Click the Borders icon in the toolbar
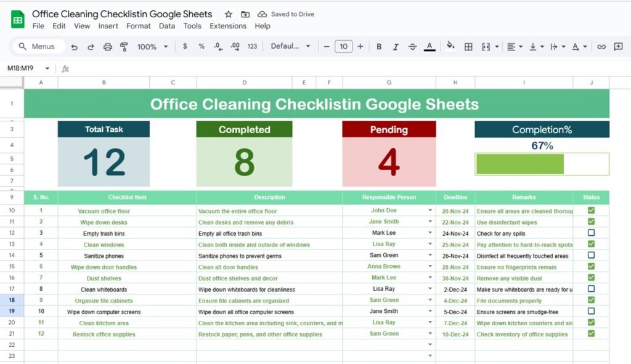Viewport: 631px width, 364px height. pos(469,46)
